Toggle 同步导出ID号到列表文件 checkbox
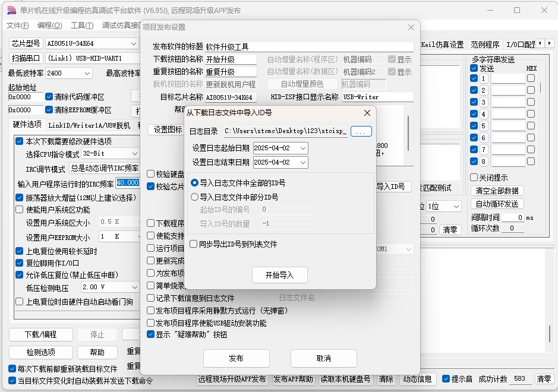Image resolution: width=558 pixels, height=392 pixels. [234, 244]
